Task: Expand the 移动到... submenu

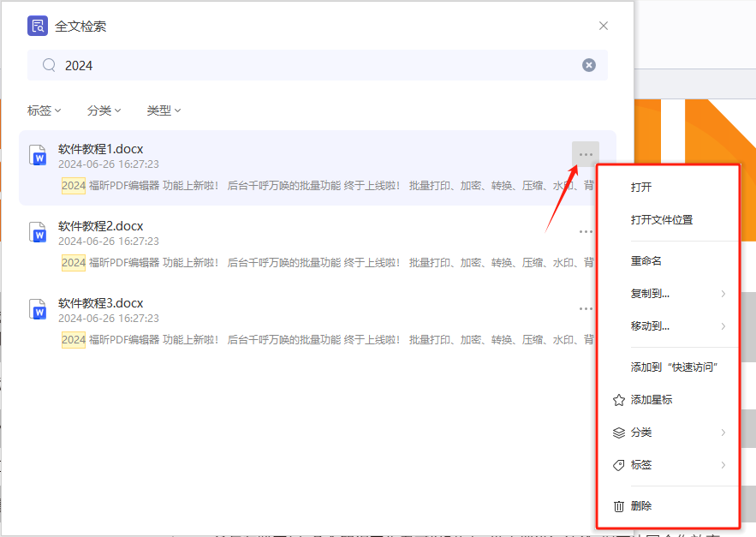Action: (x=669, y=326)
